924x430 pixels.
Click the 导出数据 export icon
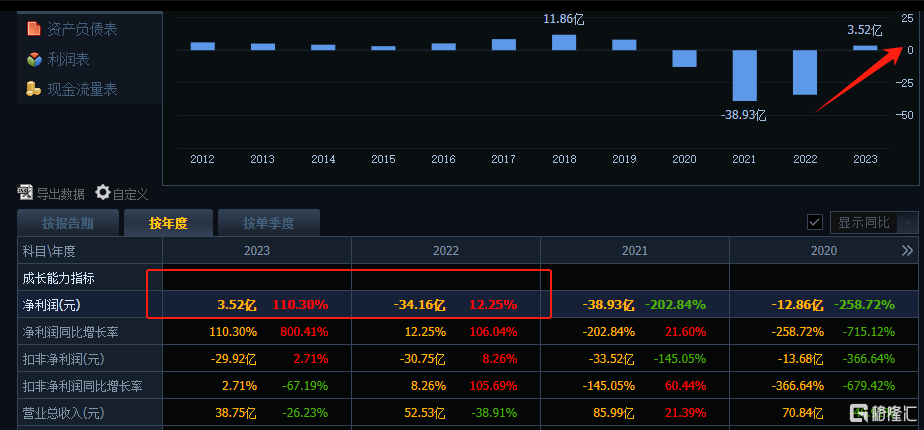pyautogui.click(x=25, y=193)
